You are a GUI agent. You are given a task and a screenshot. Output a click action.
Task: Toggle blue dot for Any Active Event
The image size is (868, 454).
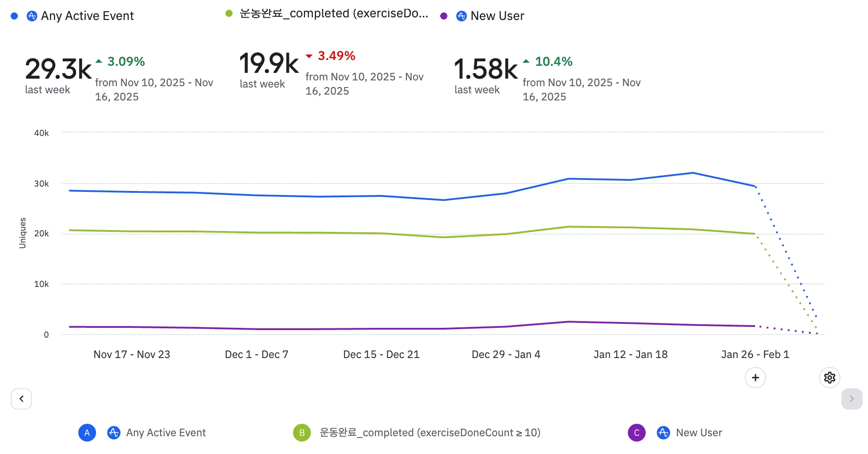pos(14,16)
